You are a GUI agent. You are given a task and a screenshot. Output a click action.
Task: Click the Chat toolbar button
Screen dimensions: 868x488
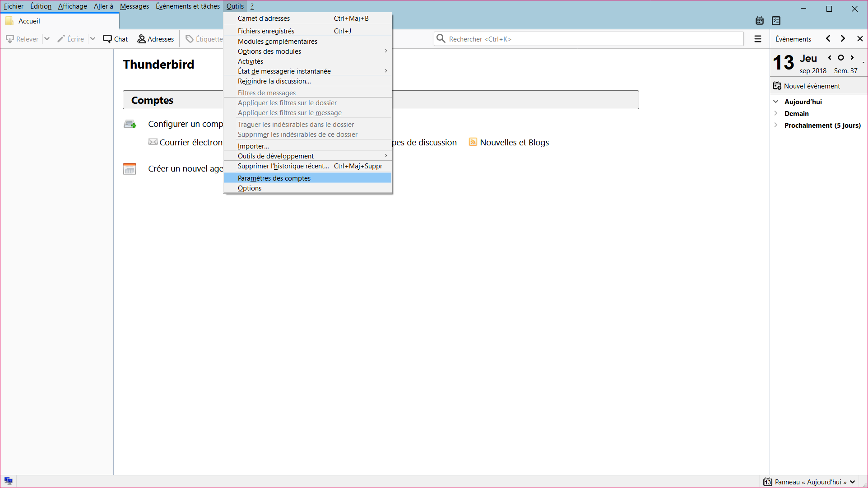click(x=116, y=39)
